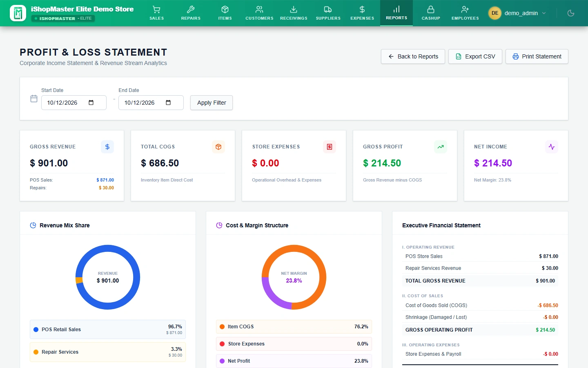This screenshot has width=588, height=368.
Task: Click the Store Expenses receipt icon
Action: point(330,147)
